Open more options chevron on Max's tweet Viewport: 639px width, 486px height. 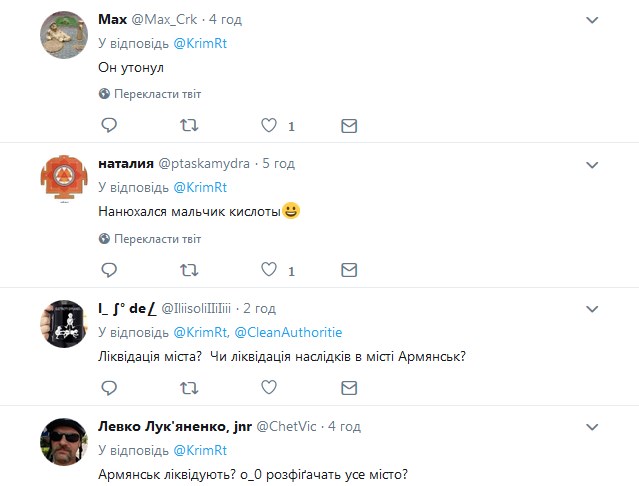click(592, 20)
